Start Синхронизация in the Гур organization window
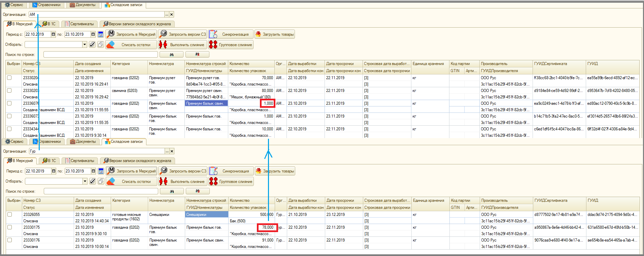This screenshot has height=256, width=644. point(231,171)
